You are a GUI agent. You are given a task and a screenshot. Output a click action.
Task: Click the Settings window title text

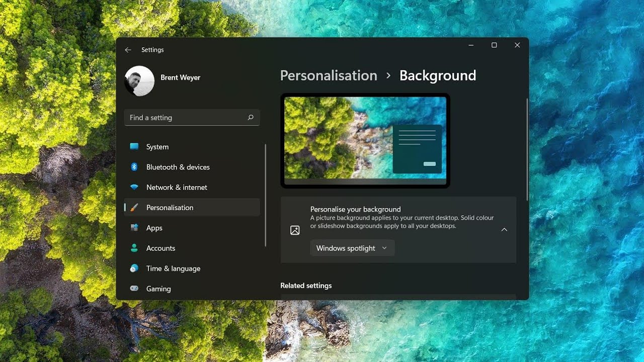point(152,50)
